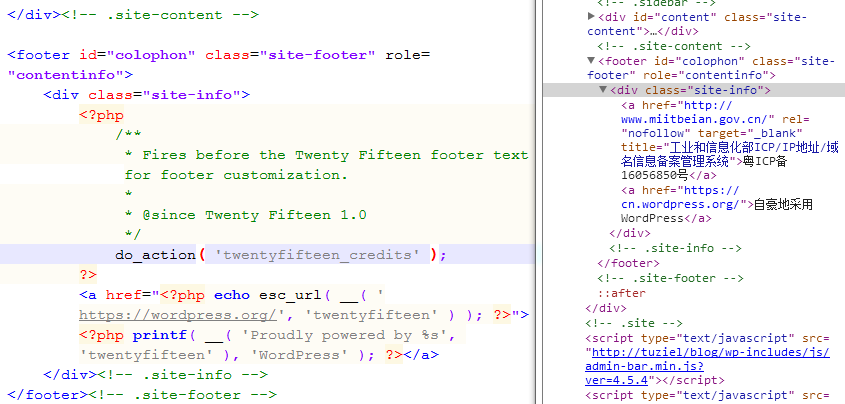Select the title attribute value 工业和信息化部ICP/IP地址
845x404 pixels.
tap(730, 154)
